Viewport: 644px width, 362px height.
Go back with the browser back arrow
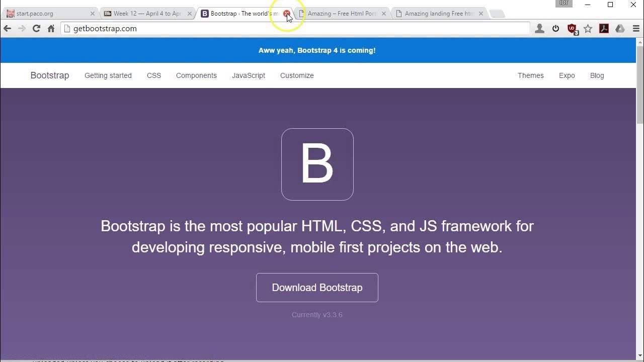tap(7, 29)
